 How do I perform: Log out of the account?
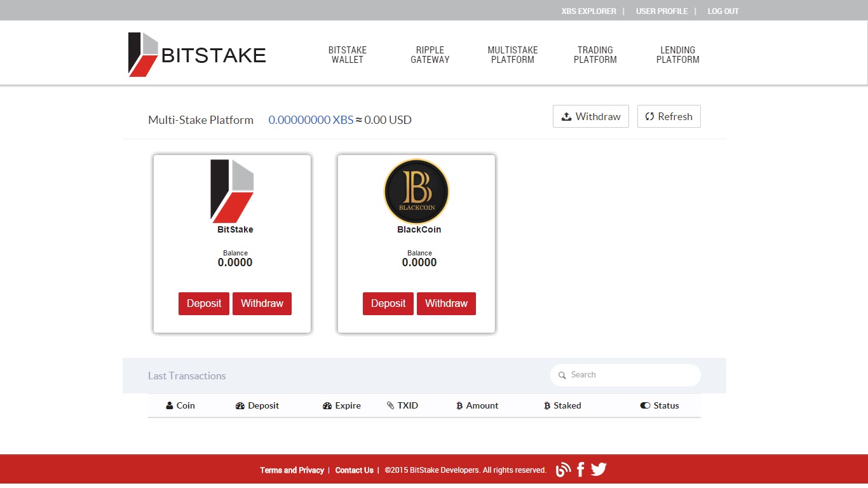pyautogui.click(x=723, y=11)
